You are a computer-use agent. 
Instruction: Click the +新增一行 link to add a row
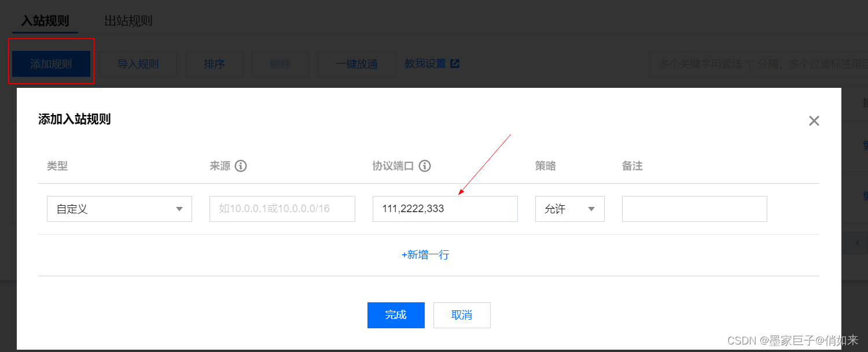[x=425, y=255]
